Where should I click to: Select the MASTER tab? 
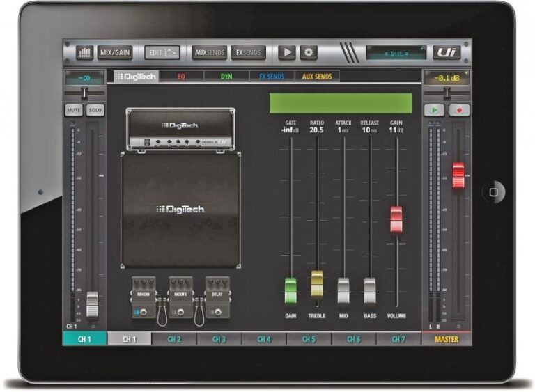pos(447,339)
